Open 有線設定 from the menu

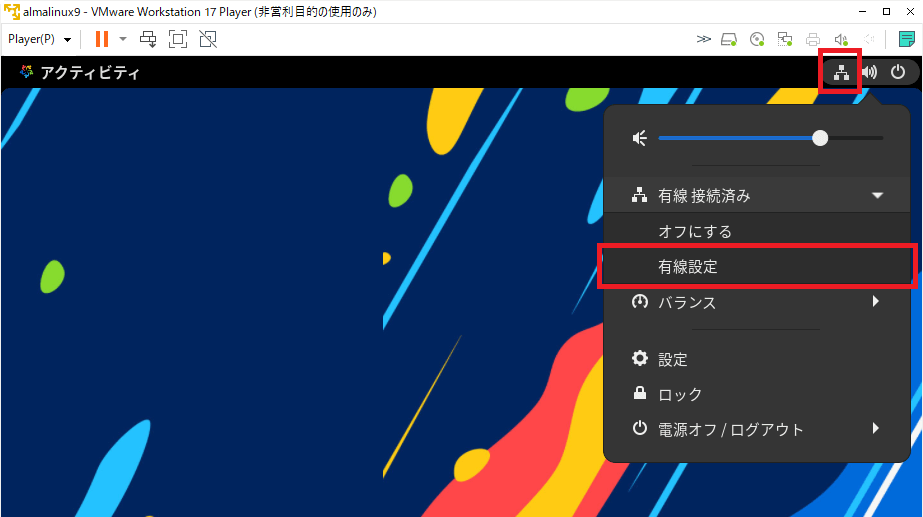coord(688,267)
